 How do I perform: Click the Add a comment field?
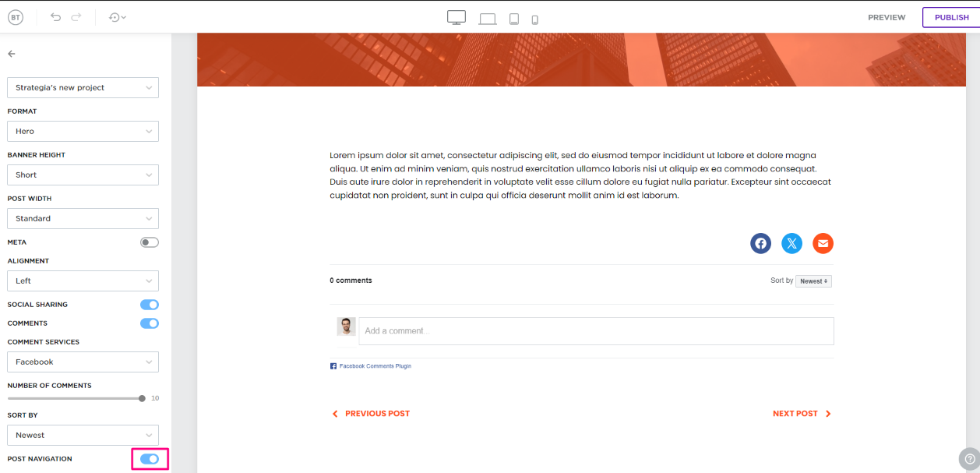point(596,331)
